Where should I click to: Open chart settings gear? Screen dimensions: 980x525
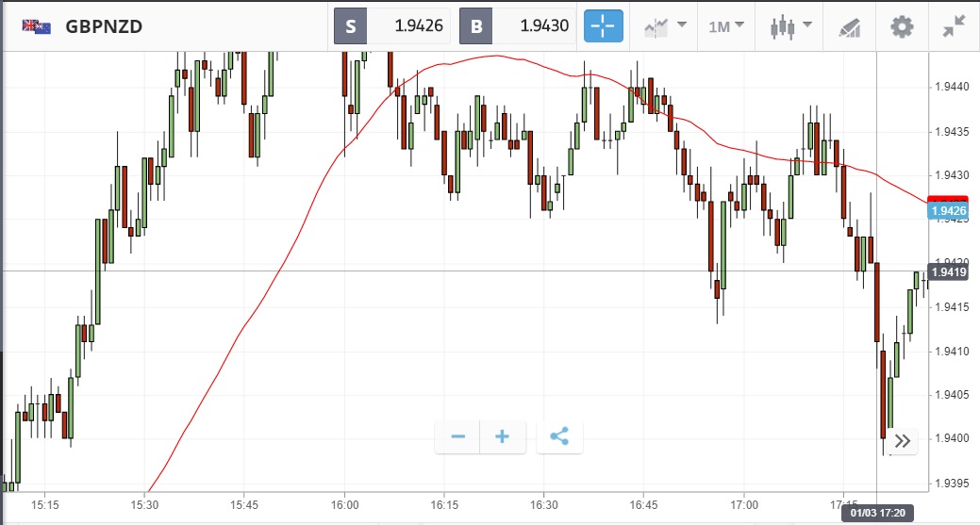[902, 26]
